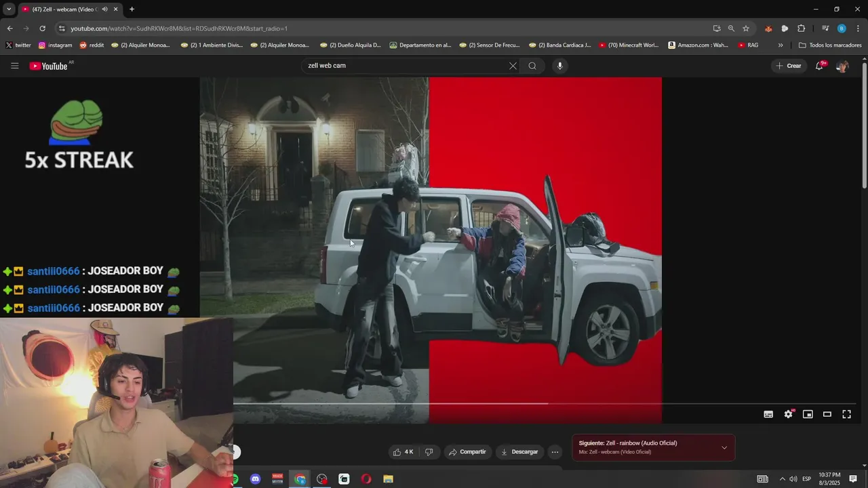Show more bookmarks with the » chevron
This screenshot has width=868, height=488.
click(x=781, y=45)
